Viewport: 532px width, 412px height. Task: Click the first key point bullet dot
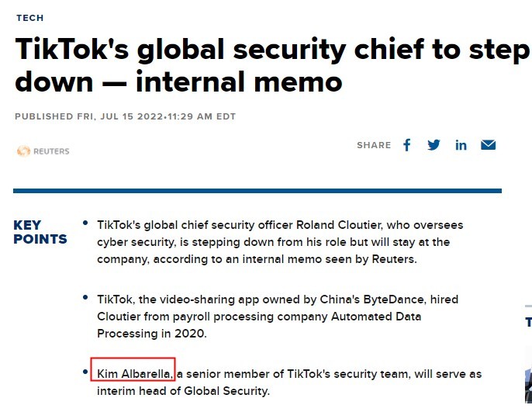click(x=85, y=223)
